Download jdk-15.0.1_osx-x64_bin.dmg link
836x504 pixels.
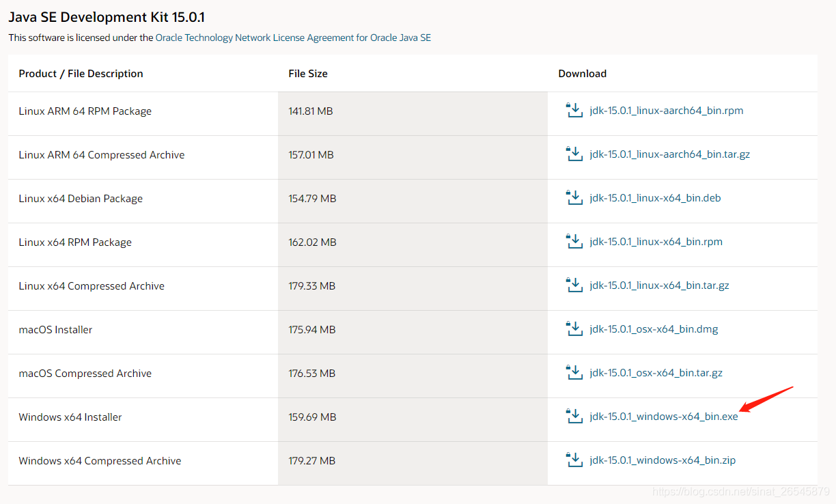click(654, 329)
